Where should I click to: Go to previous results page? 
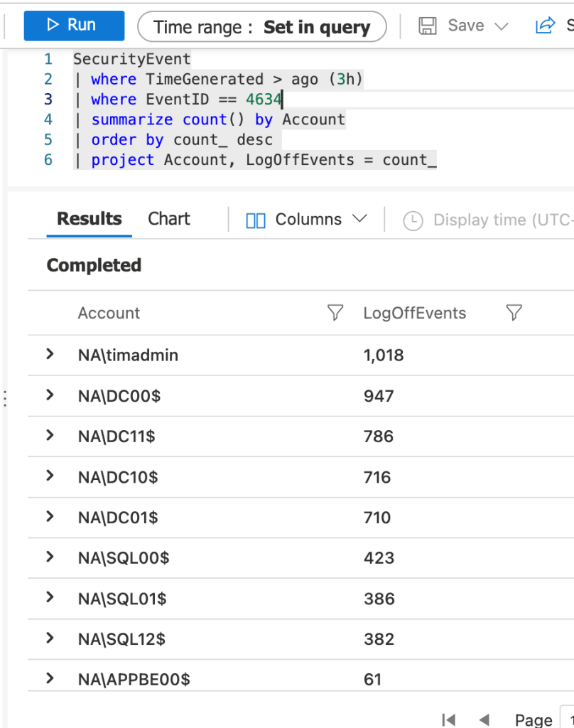[484, 719]
